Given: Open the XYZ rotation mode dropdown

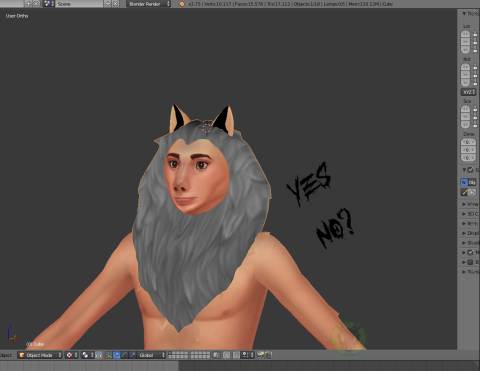Looking at the screenshot, I should 468,92.
